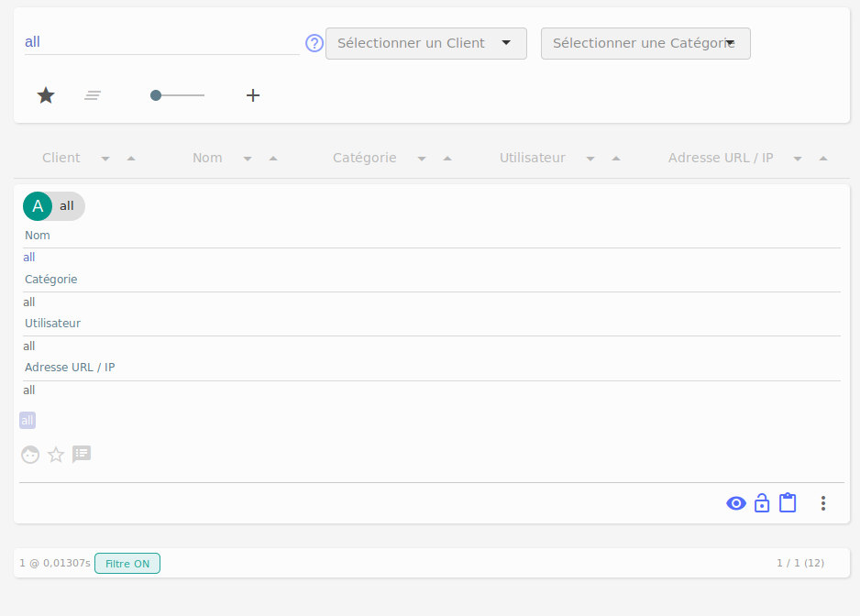Click the list view lines icon

click(x=92, y=94)
